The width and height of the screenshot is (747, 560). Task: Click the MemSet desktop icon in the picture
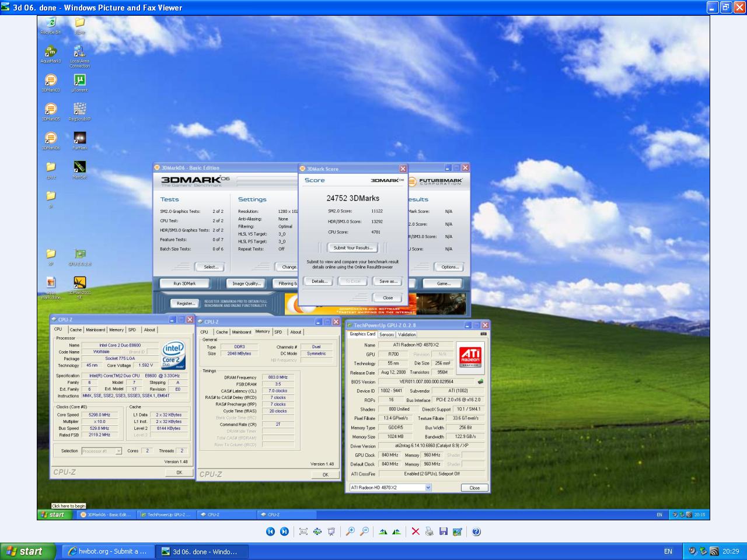(80, 169)
